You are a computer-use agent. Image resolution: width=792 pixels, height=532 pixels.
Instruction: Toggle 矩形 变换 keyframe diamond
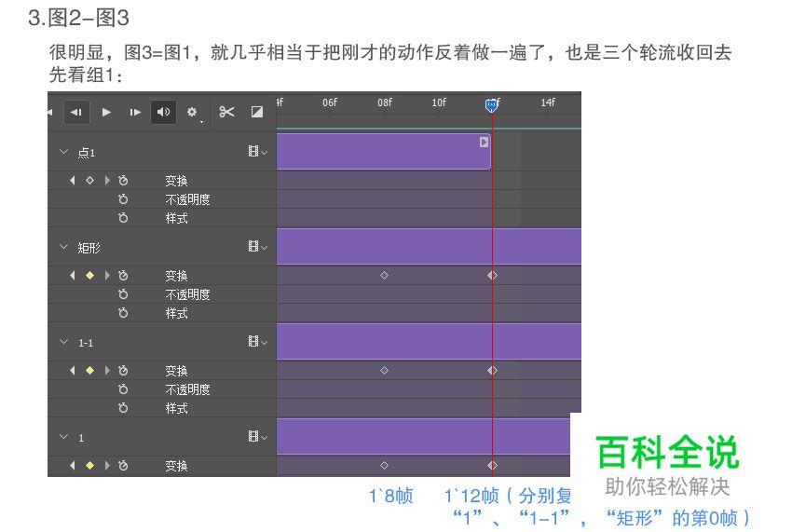89,276
